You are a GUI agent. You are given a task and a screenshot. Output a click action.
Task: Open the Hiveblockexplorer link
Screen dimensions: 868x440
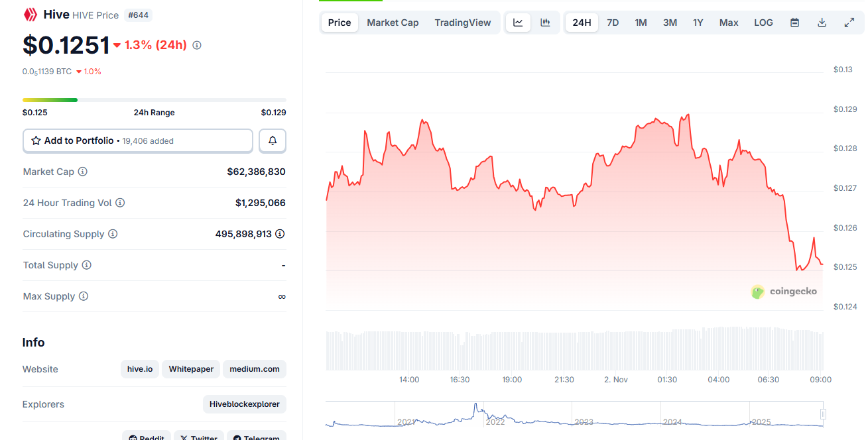tap(244, 404)
